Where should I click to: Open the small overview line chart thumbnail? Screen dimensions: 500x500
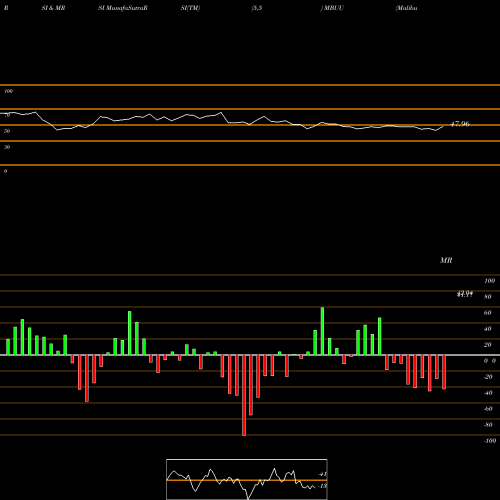(x=247, y=479)
